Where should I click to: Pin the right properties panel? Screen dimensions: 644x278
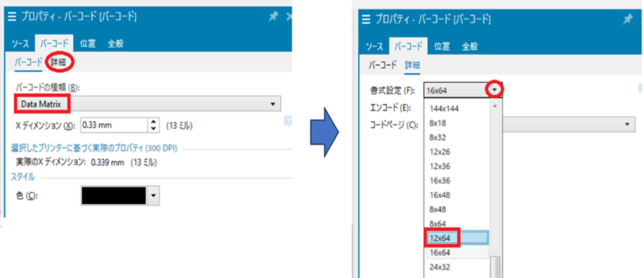pos(627,20)
